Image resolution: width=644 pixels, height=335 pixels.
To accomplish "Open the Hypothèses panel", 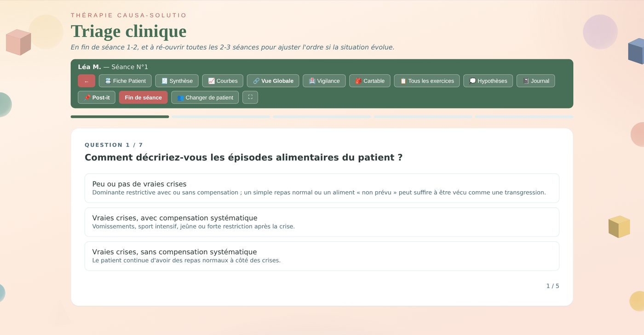I will click(x=488, y=81).
